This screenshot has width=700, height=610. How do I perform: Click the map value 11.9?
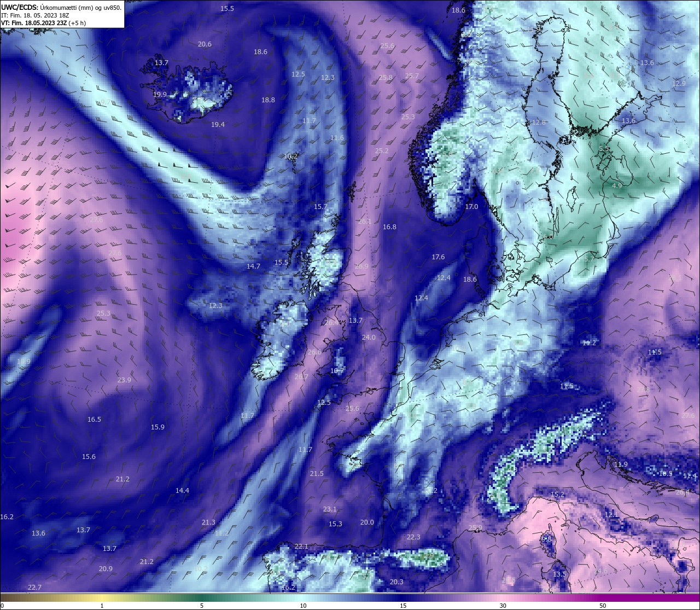(621, 464)
